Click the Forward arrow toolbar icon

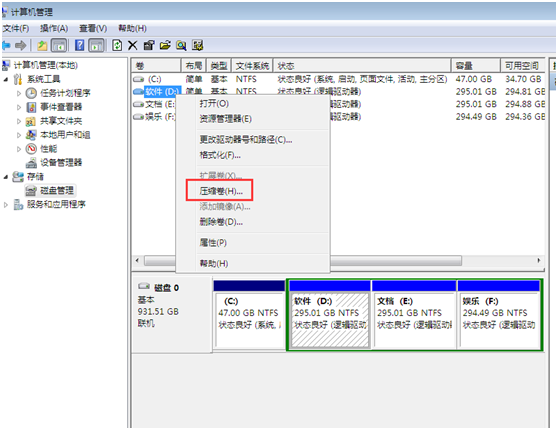21,45
